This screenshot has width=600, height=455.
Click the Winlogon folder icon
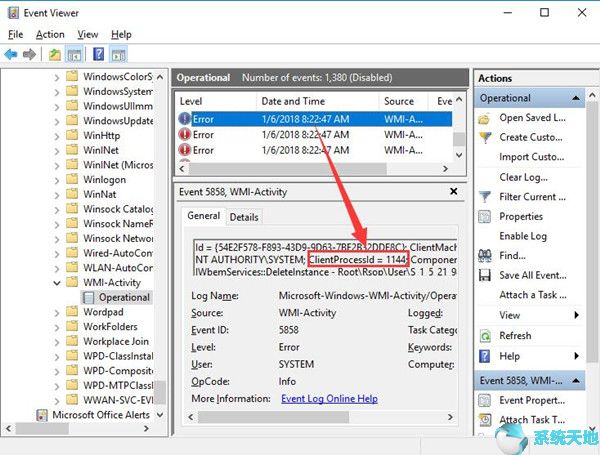(72, 179)
